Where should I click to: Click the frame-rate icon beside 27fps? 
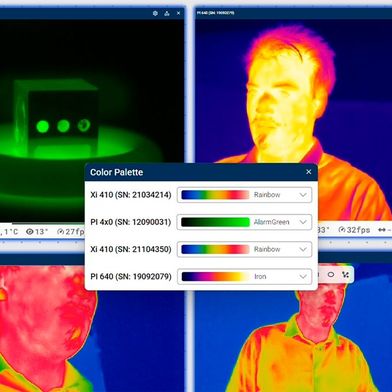pos(60,231)
